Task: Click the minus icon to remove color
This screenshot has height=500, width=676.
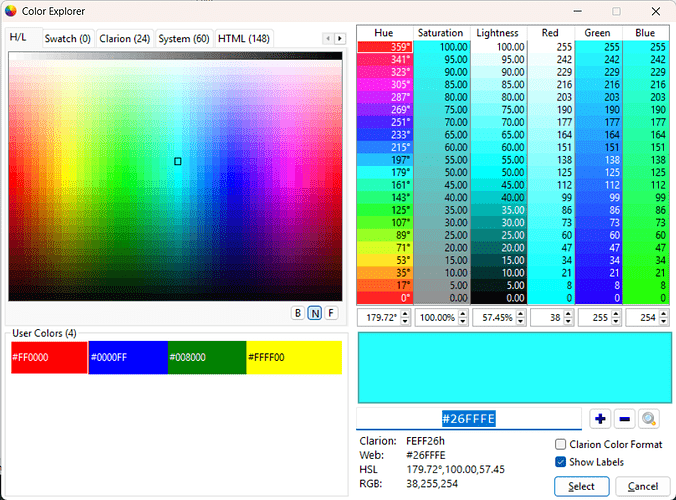Action: click(624, 419)
